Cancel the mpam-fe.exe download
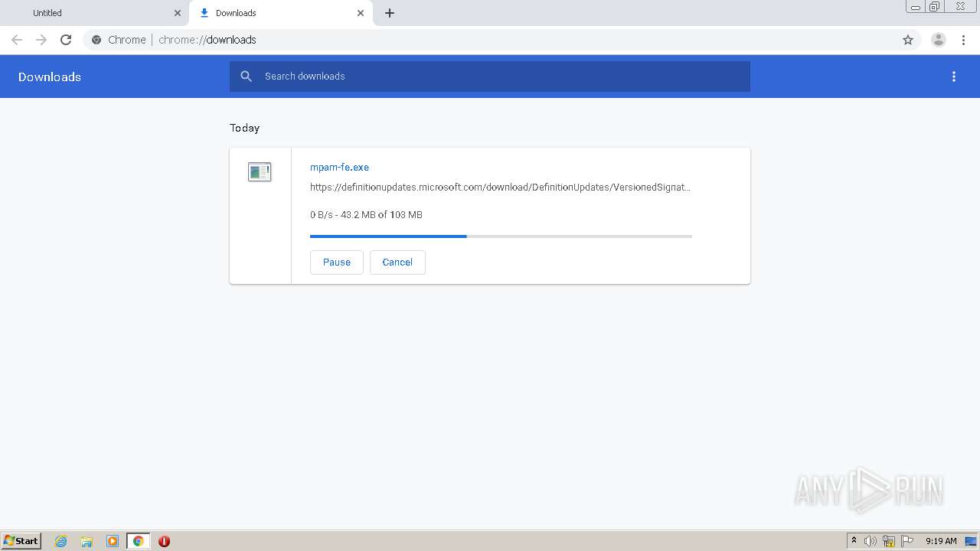Image resolution: width=980 pixels, height=551 pixels. point(397,262)
